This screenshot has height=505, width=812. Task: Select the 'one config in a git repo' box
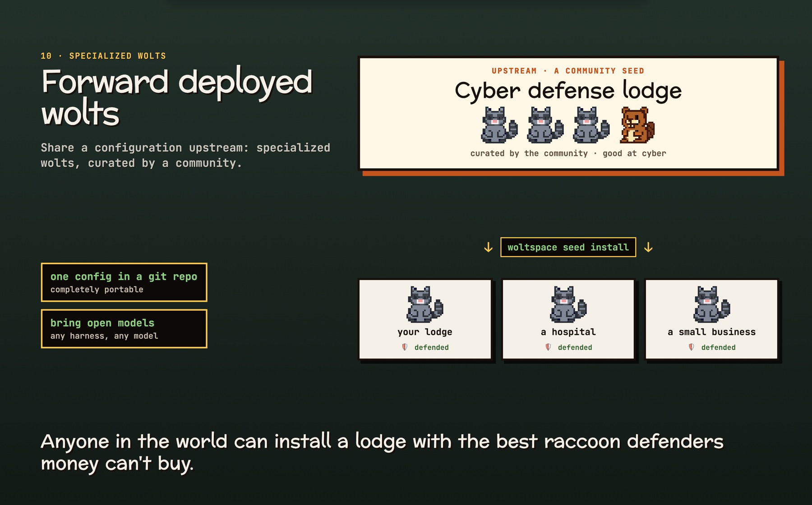point(124,282)
